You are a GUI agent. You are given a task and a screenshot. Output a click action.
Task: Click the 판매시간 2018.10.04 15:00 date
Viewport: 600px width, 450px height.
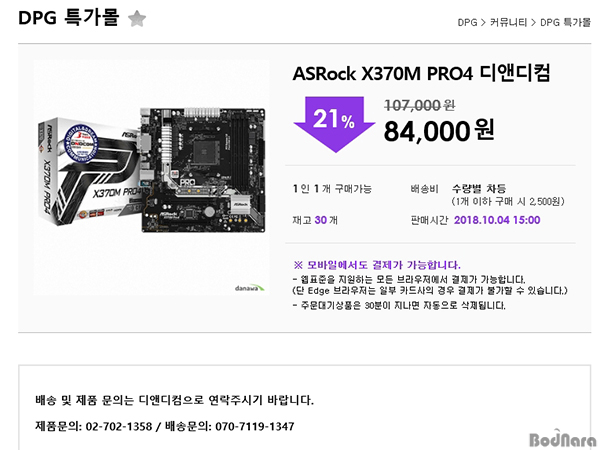497,220
